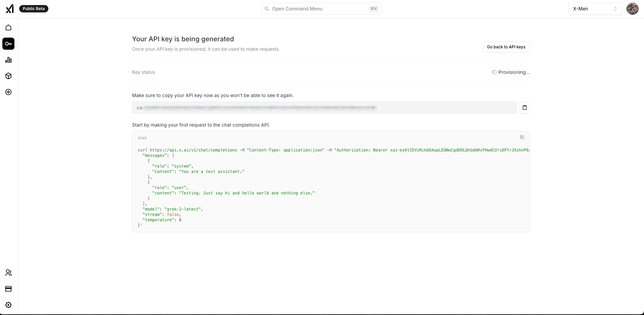Click the Open Command Menu search field
The image size is (644, 315).
(x=316, y=9)
